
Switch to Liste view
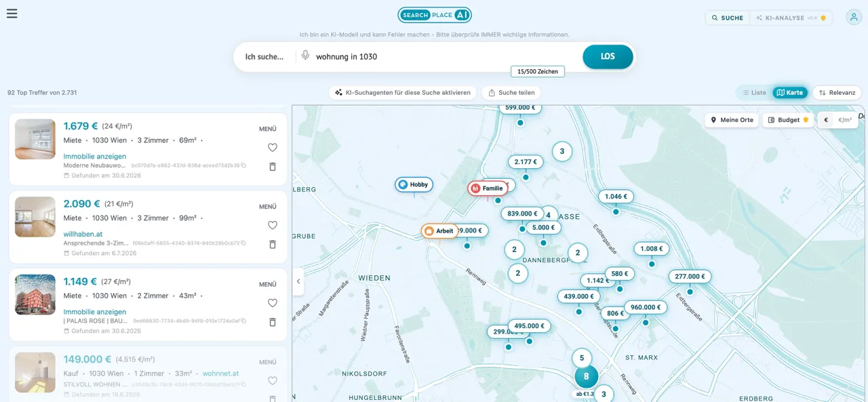point(754,93)
